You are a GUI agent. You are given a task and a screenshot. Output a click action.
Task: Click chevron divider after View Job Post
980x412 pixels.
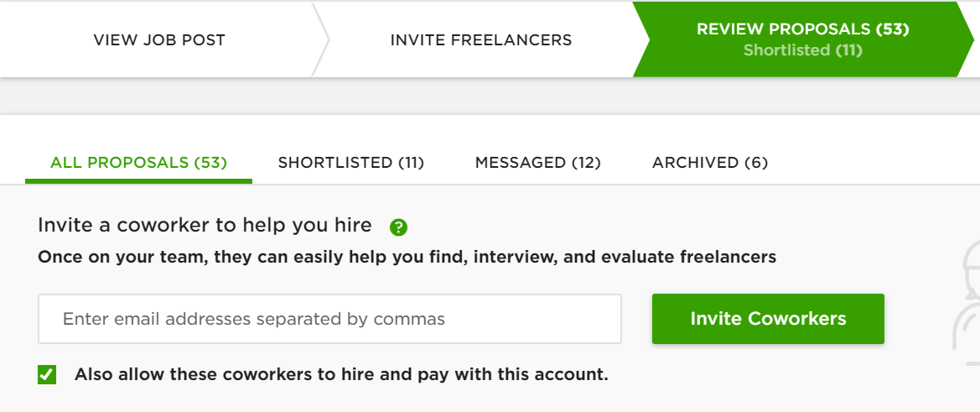tap(321, 39)
